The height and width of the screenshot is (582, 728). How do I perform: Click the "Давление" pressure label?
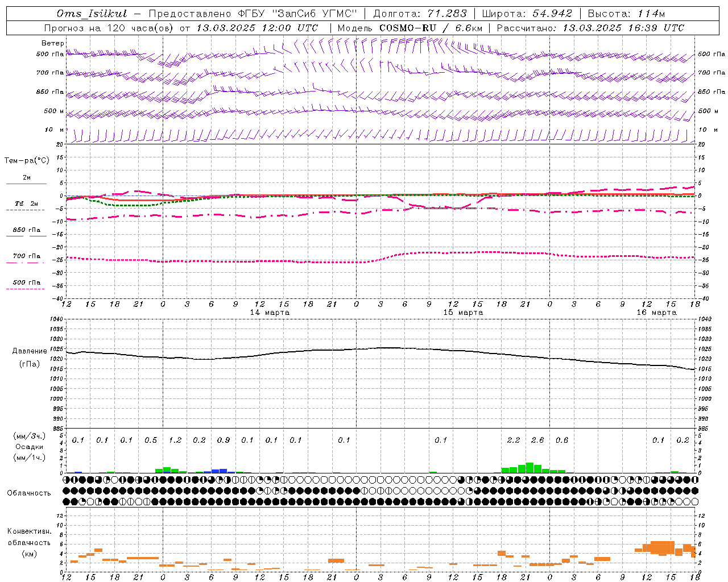point(30,351)
